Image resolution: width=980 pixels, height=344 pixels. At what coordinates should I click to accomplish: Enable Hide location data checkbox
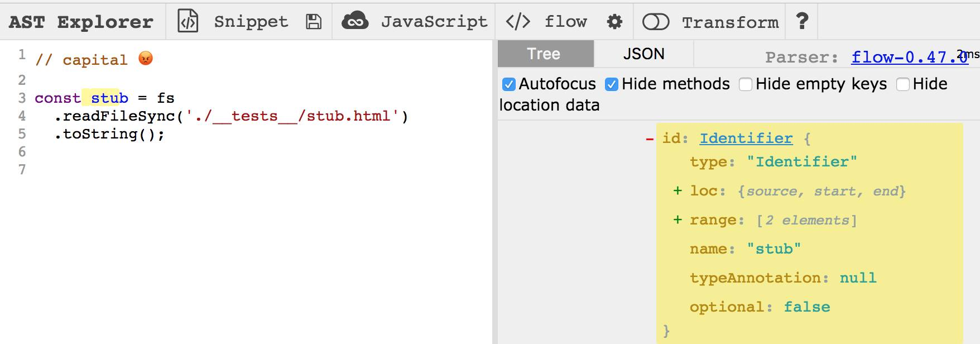(x=902, y=84)
